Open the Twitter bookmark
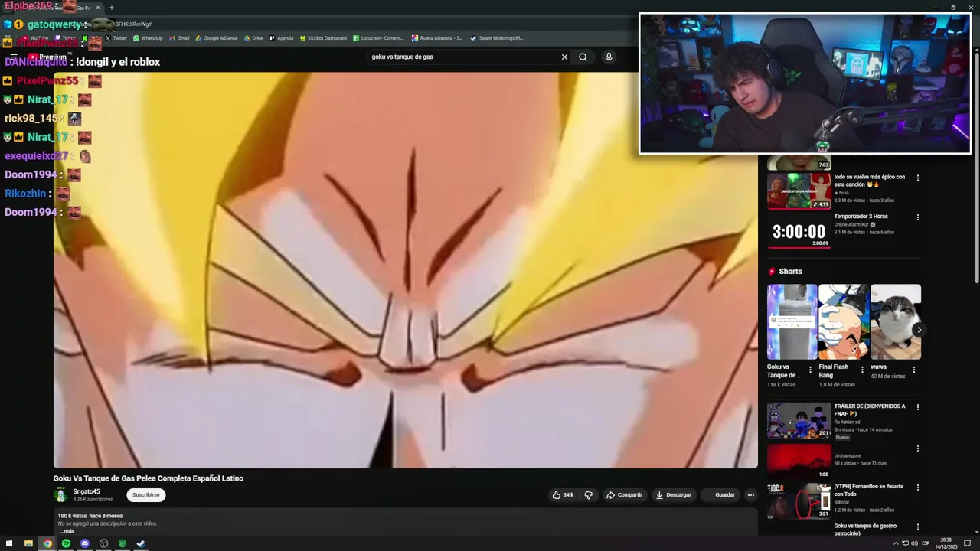 tap(116, 38)
